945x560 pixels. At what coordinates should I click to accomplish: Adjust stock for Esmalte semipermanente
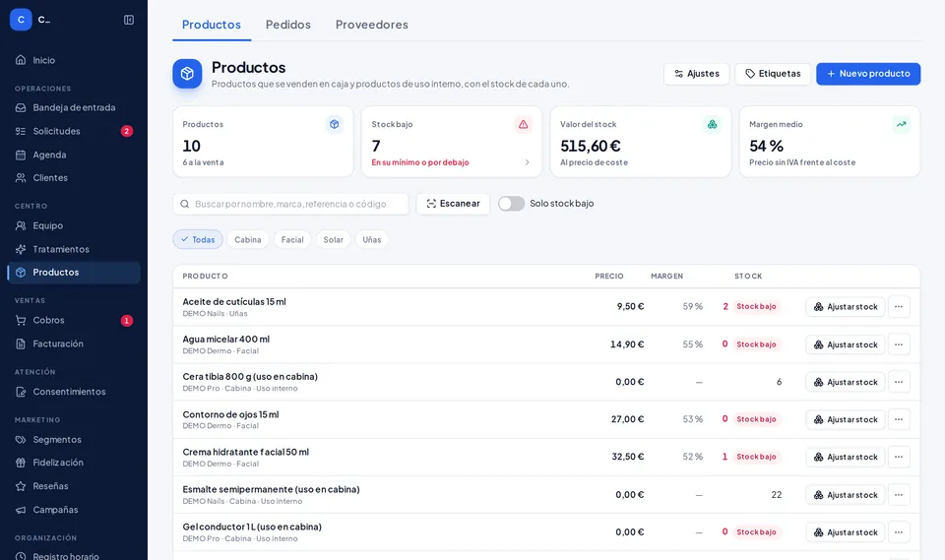click(846, 495)
